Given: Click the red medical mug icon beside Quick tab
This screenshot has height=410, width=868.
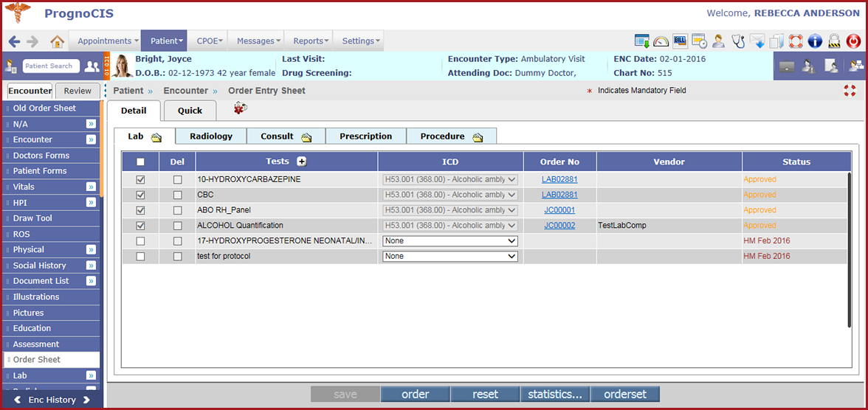Looking at the screenshot, I should (241, 108).
